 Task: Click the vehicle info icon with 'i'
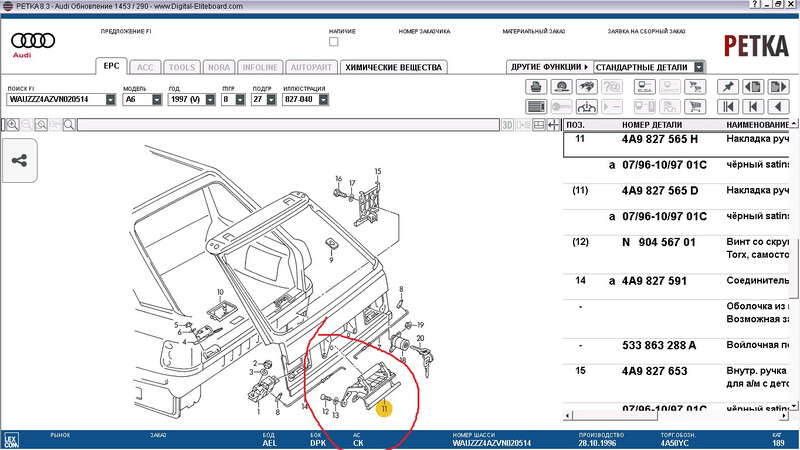(587, 107)
